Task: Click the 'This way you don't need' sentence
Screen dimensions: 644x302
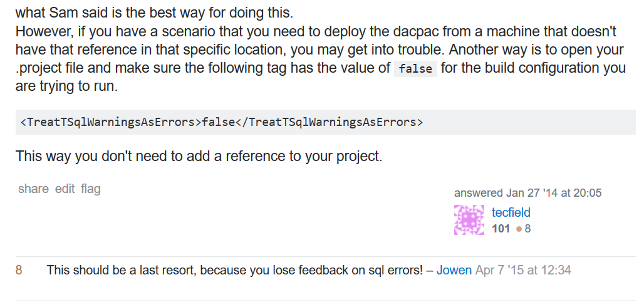Action: 199,156
